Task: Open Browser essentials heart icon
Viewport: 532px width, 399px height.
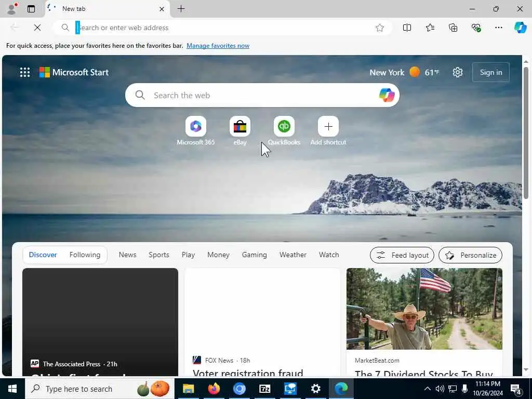Action: 476,28
